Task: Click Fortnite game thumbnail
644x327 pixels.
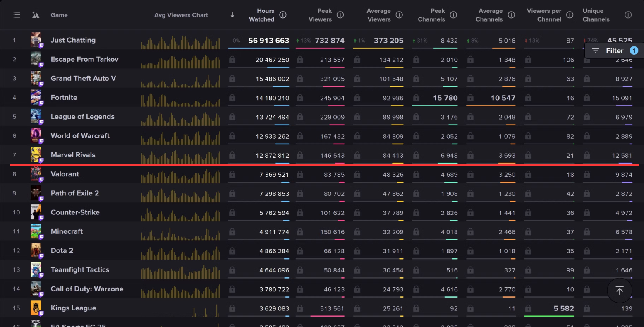Action: [36, 97]
